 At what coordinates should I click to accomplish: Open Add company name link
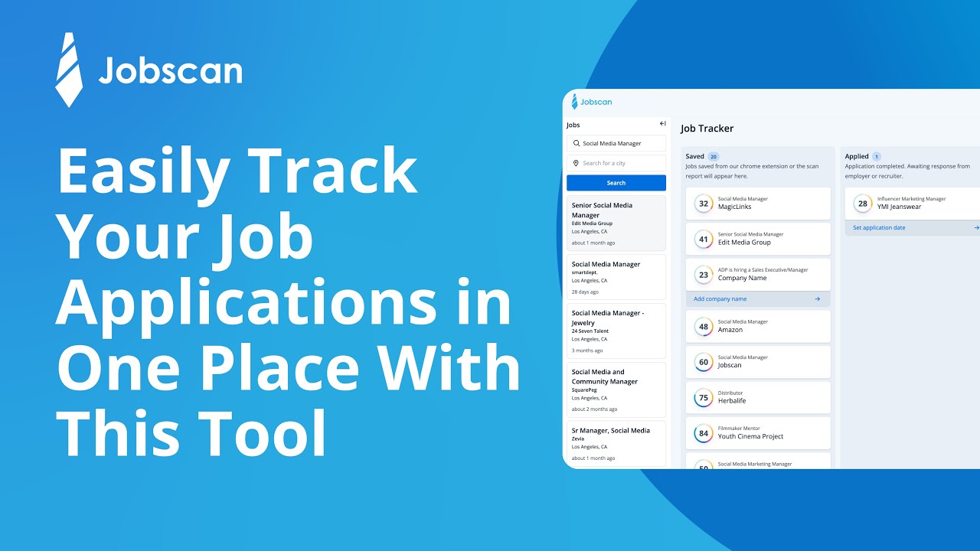tap(720, 299)
